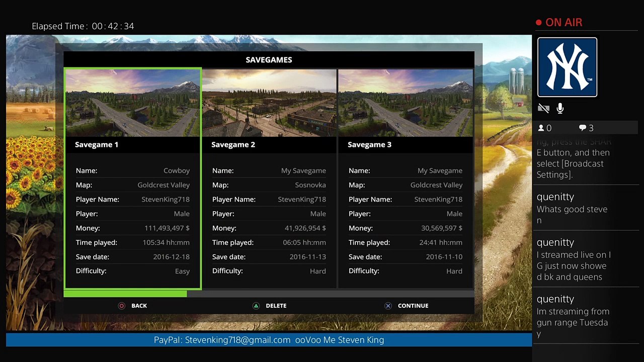Click the save date 2016-11-10
This screenshot has height=362, width=644.
(x=444, y=257)
